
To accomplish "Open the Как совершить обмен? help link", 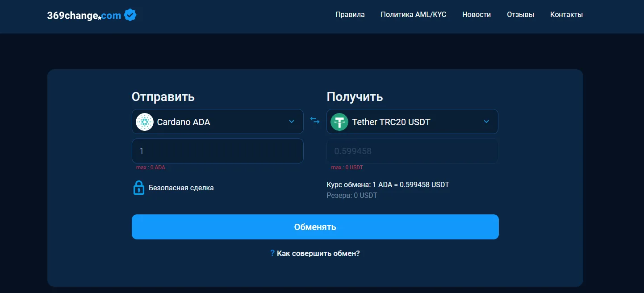I will click(x=318, y=253).
